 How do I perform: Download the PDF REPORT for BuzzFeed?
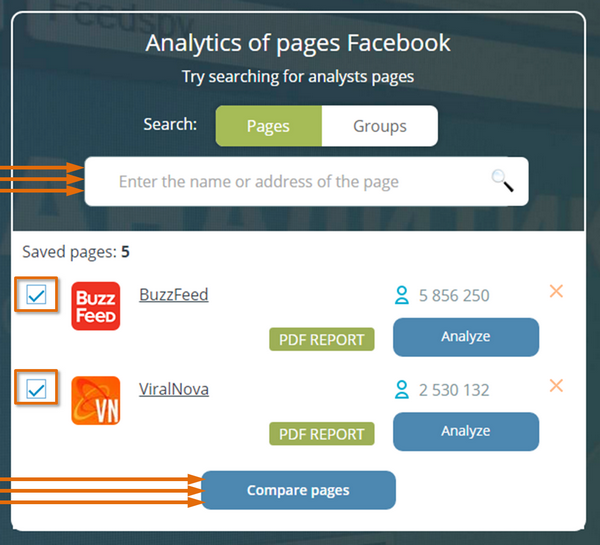(x=322, y=339)
